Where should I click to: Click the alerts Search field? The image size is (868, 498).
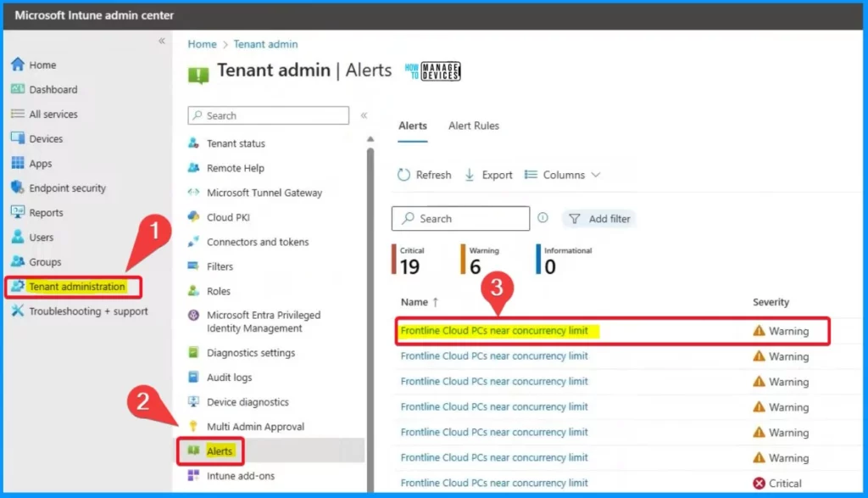460,218
